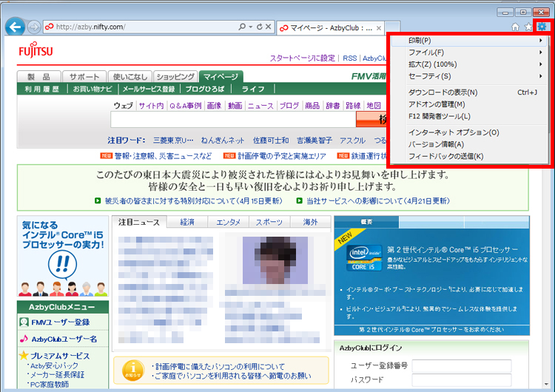Click the パスワード input field
The image size is (555, 392).
[x=462, y=380]
